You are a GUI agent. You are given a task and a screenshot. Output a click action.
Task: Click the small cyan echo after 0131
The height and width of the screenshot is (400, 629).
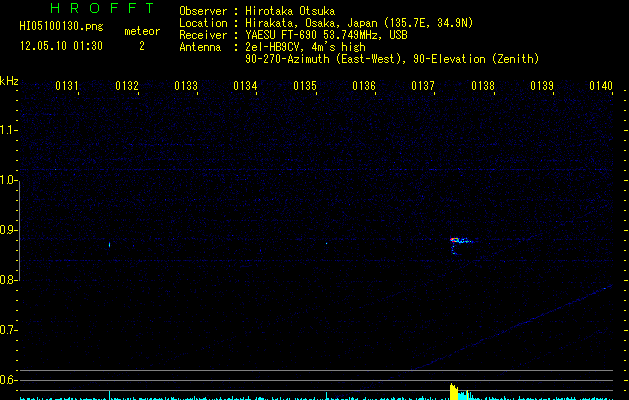click(109, 244)
